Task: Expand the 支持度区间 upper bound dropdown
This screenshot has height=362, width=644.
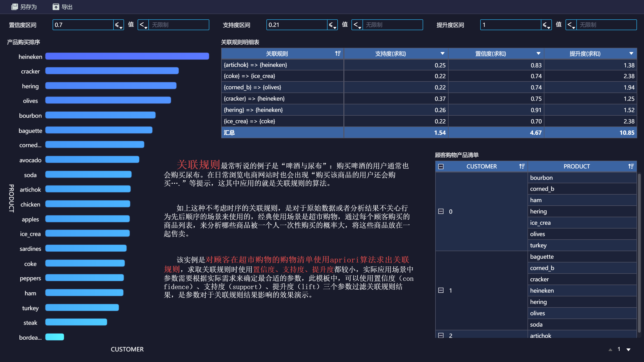Action: (x=357, y=25)
